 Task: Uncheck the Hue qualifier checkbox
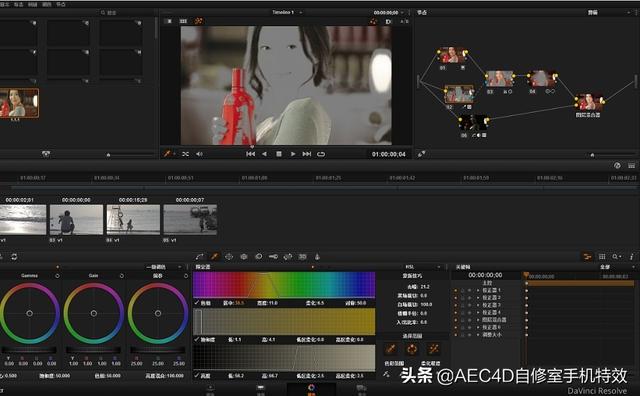tap(197, 303)
